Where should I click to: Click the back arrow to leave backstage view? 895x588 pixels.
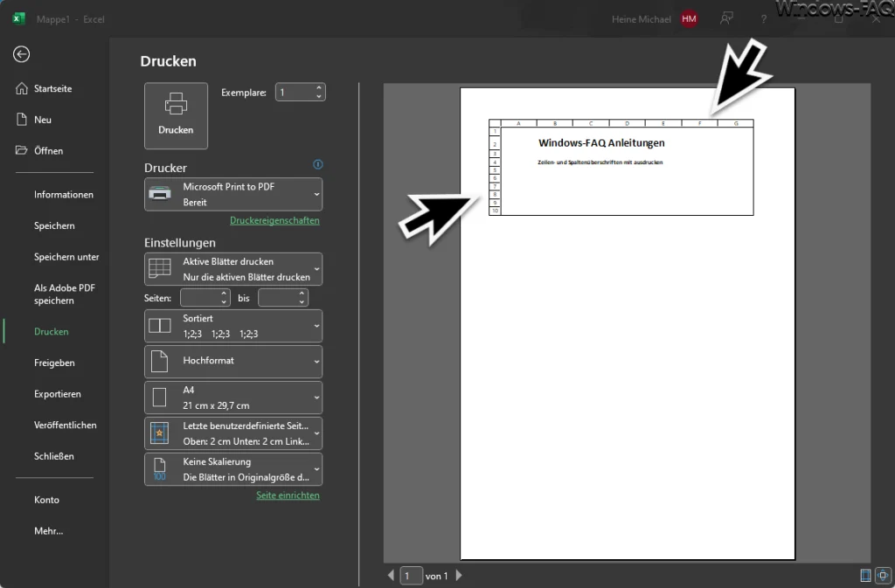click(x=22, y=54)
